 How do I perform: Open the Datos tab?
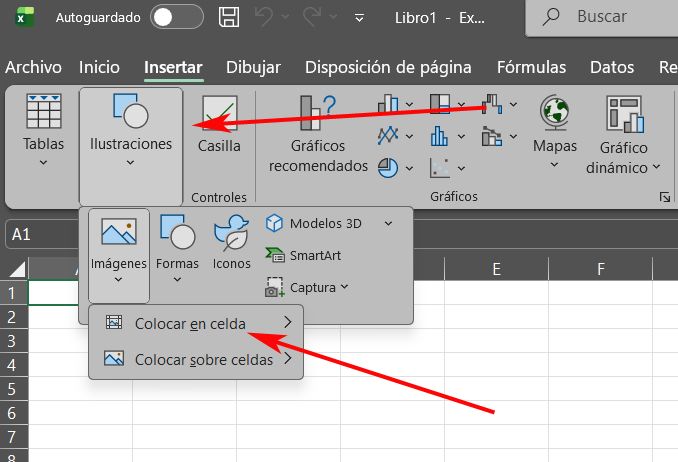click(612, 67)
